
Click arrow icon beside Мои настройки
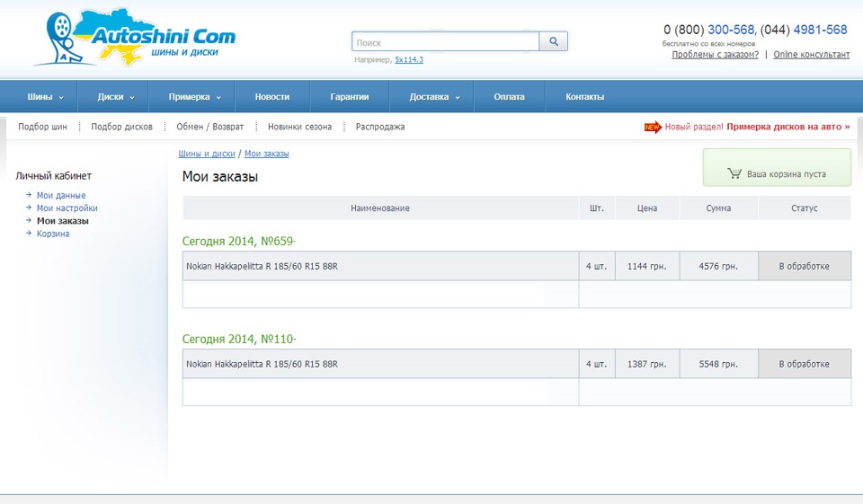[29, 208]
